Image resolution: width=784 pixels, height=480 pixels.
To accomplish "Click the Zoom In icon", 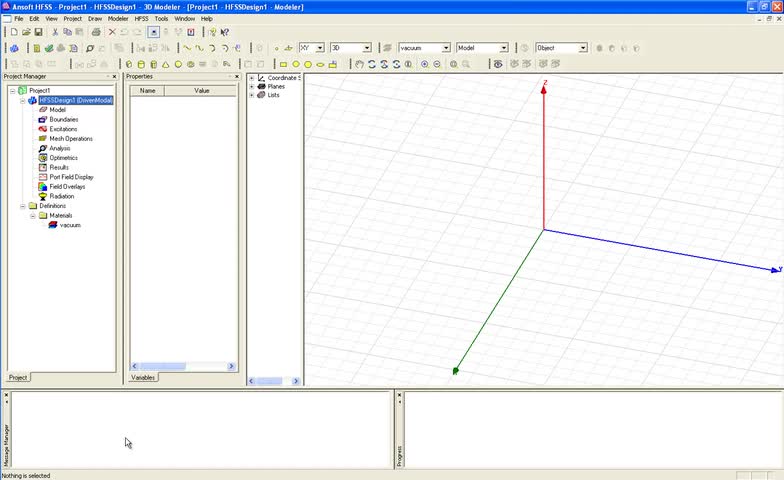I will (x=424, y=64).
